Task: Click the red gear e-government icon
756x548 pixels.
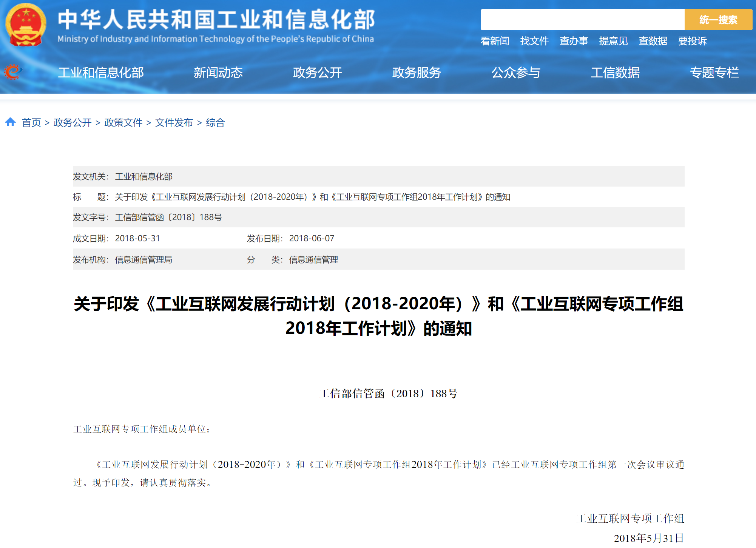Action: tap(12, 72)
